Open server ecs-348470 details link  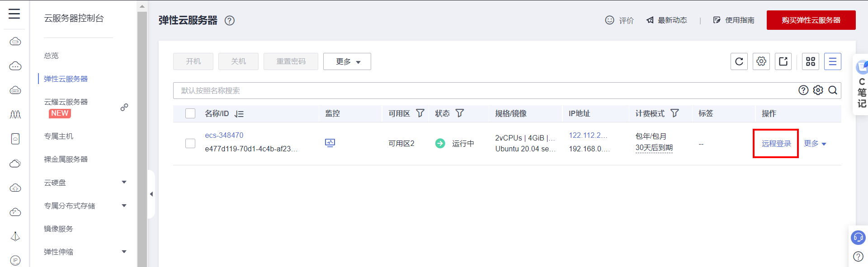[x=224, y=135]
